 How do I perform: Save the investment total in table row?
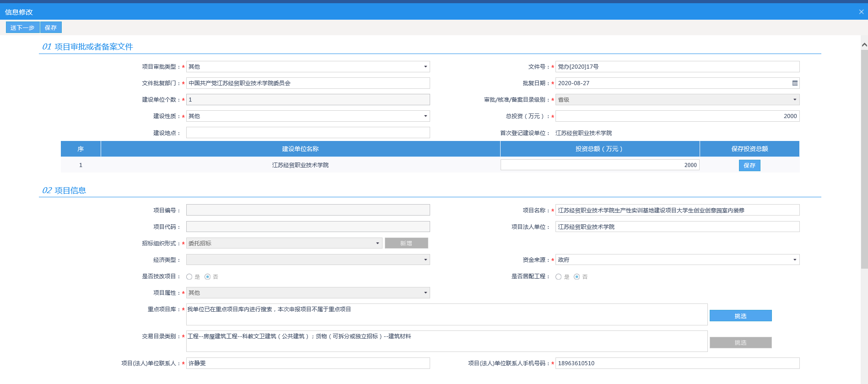point(749,166)
